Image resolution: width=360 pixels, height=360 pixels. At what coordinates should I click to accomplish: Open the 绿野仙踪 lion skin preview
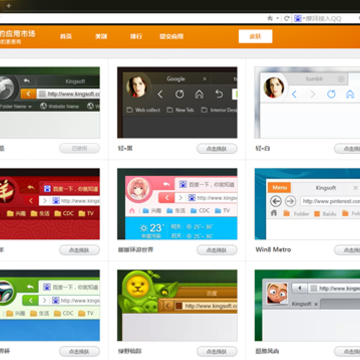[177, 305]
